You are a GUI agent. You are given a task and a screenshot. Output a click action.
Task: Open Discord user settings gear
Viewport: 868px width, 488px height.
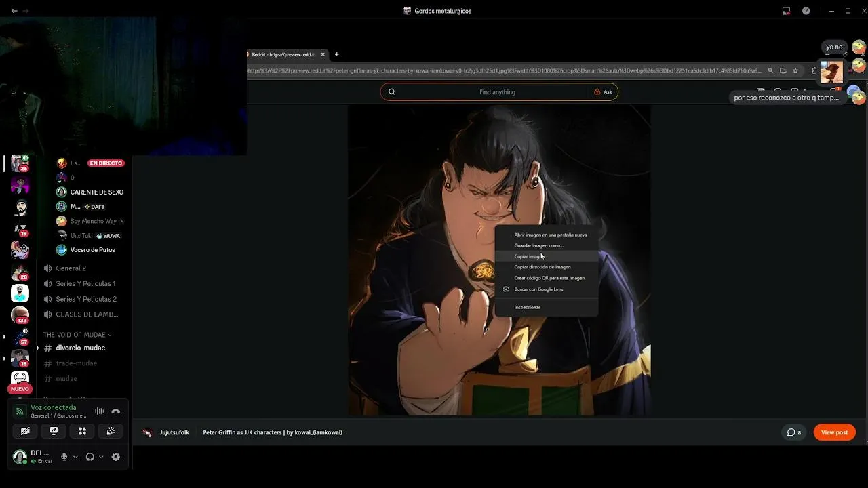tap(116, 457)
